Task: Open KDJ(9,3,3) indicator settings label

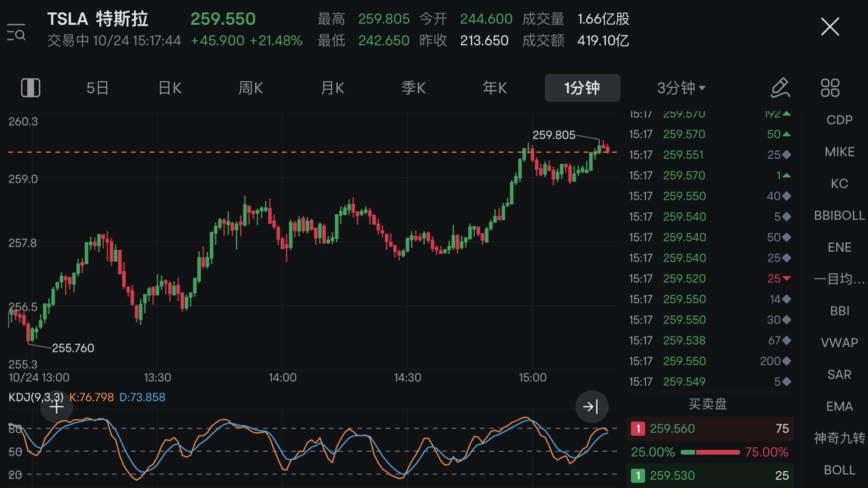Action: click(36, 397)
